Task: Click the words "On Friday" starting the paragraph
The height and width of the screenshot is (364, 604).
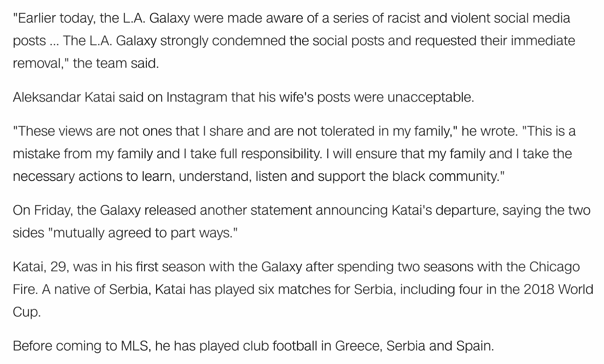Action: (42, 210)
